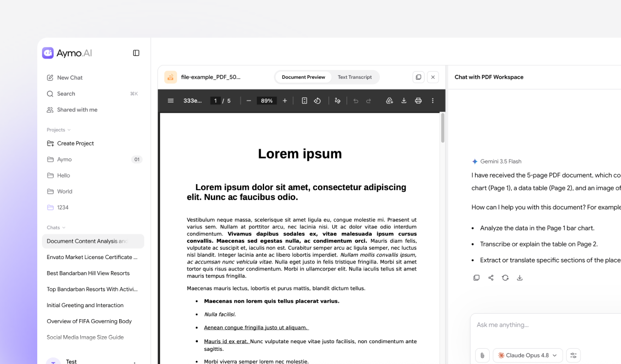This screenshot has width=621, height=364.
Task: Toggle the PDF viewer sidebar menu
Action: pos(171,101)
